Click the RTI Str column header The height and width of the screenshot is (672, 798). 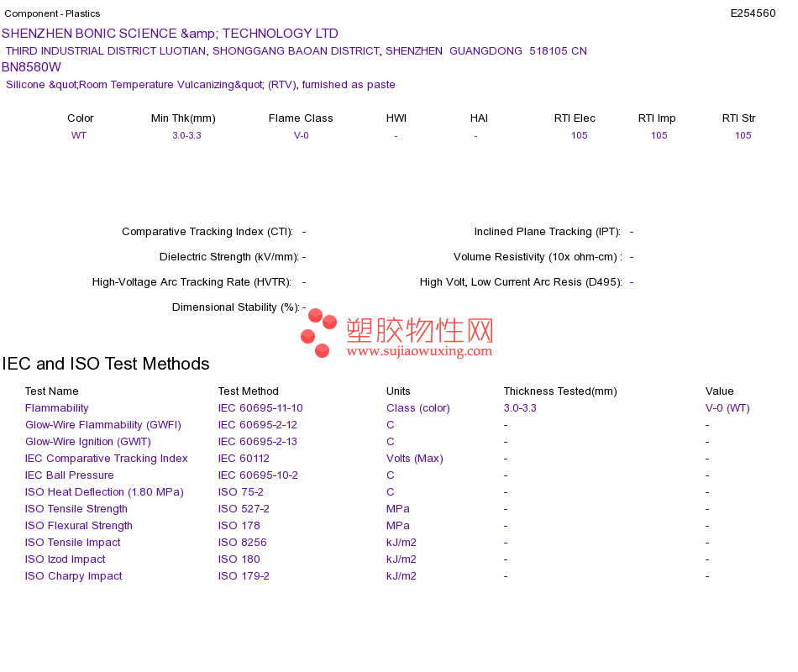pos(738,118)
